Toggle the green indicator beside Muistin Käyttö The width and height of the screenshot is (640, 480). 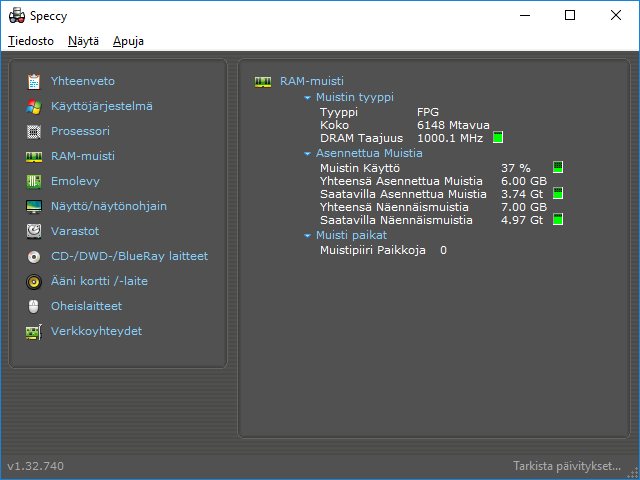pos(558,167)
